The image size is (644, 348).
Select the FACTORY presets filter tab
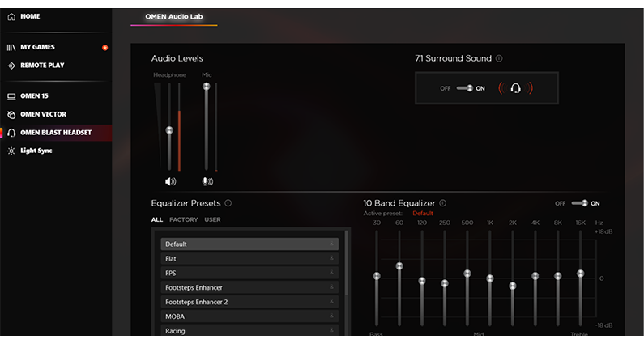184,220
